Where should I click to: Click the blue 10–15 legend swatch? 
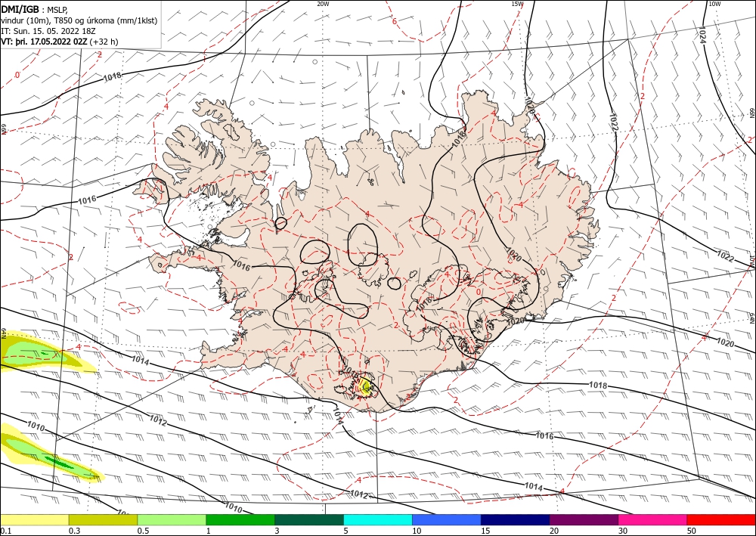447,519
